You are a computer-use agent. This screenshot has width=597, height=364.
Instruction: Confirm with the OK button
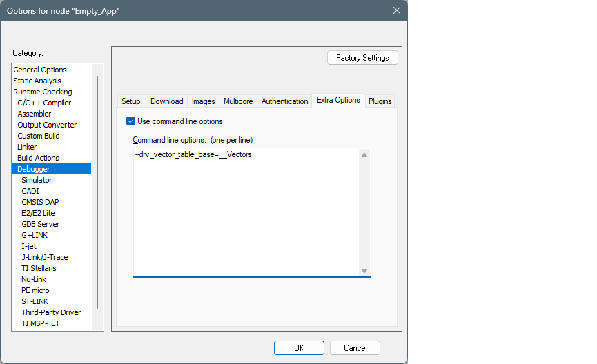coord(299,348)
